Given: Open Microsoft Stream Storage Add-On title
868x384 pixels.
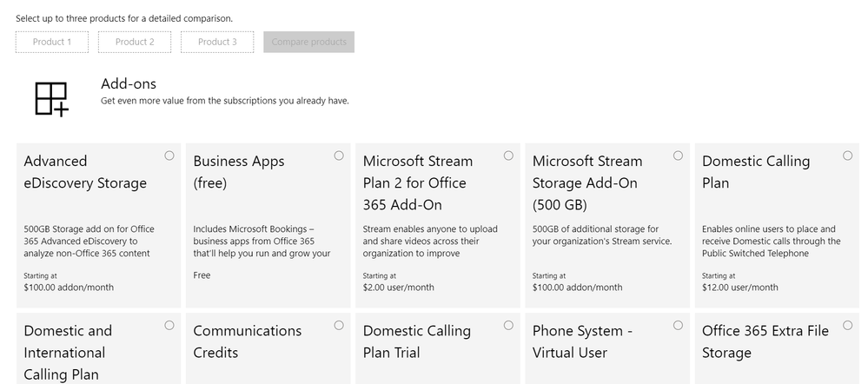Looking at the screenshot, I should pos(587,183).
